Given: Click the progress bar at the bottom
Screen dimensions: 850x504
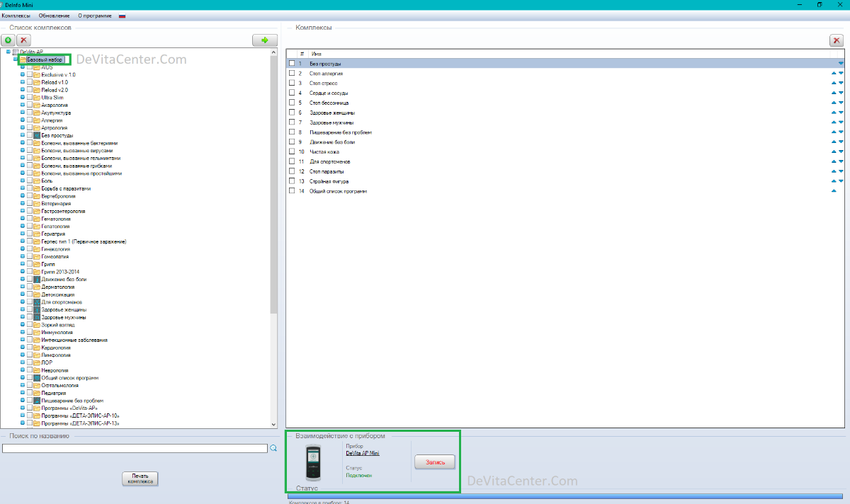Looking at the screenshot, I should coord(565,497).
